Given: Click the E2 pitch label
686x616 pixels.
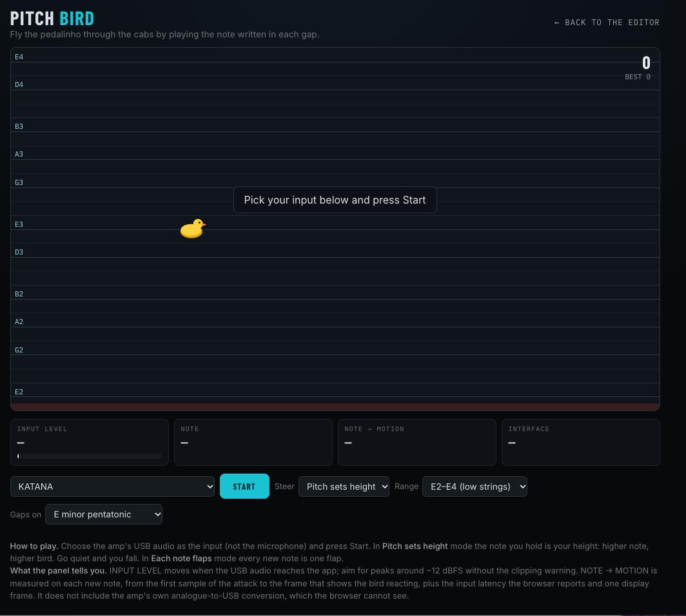Looking at the screenshot, I should pyautogui.click(x=19, y=392).
